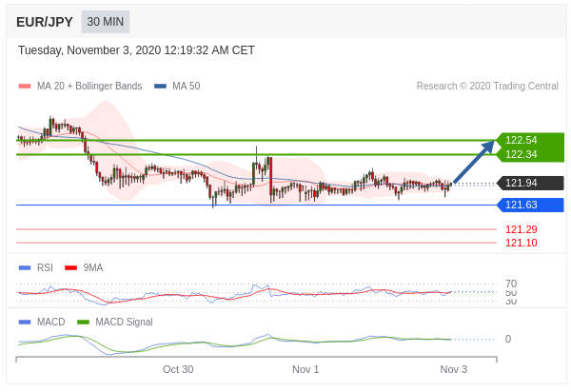Click the blue RSI legend swatch

[x=25, y=268]
